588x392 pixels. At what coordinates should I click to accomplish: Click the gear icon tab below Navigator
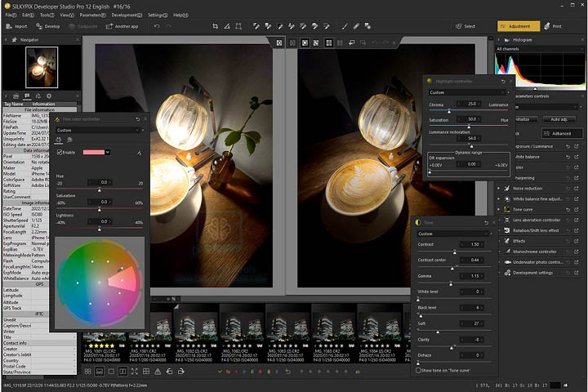[x=49, y=96]
